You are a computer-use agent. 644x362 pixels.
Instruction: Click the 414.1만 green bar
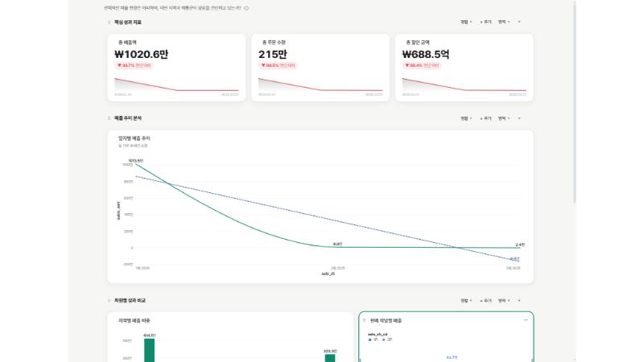click(150, 350)
